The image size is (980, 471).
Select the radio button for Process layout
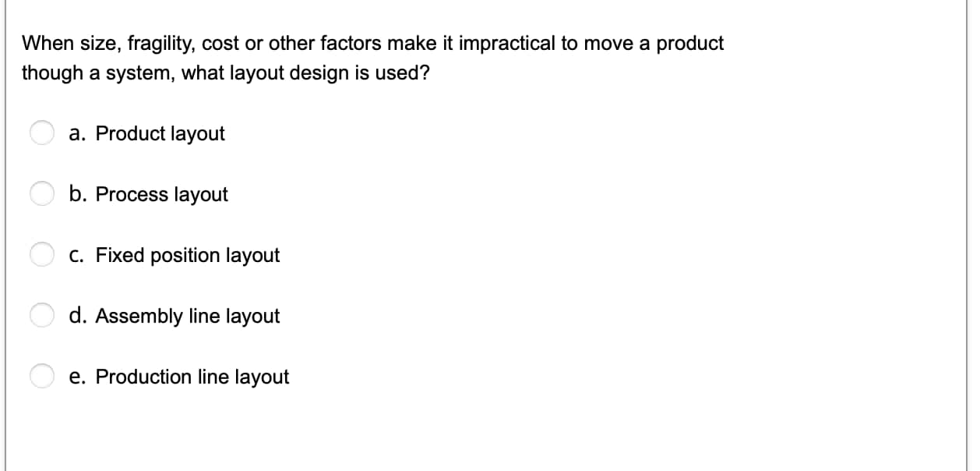click(x=42, y=193)
